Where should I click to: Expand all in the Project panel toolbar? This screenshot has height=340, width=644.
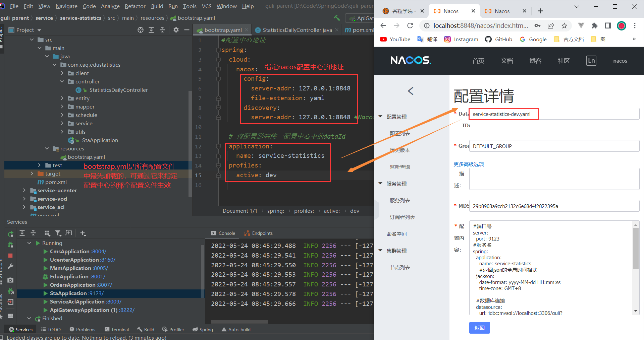151,30
